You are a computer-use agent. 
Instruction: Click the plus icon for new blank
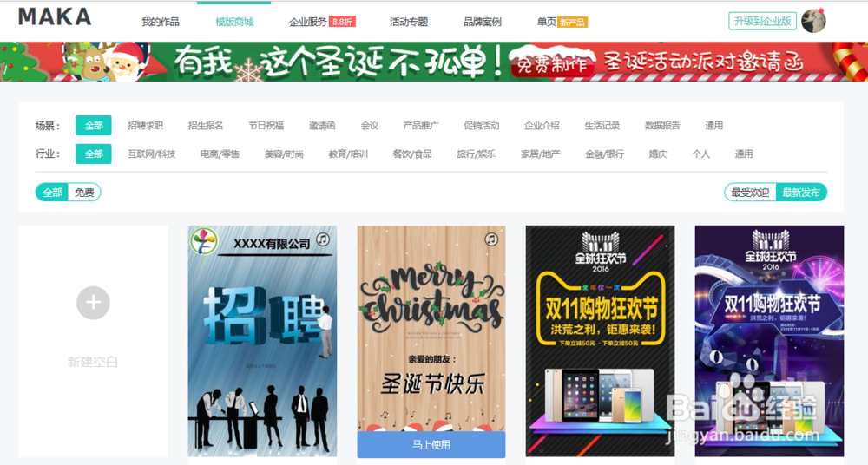click(x=93, y=303)
